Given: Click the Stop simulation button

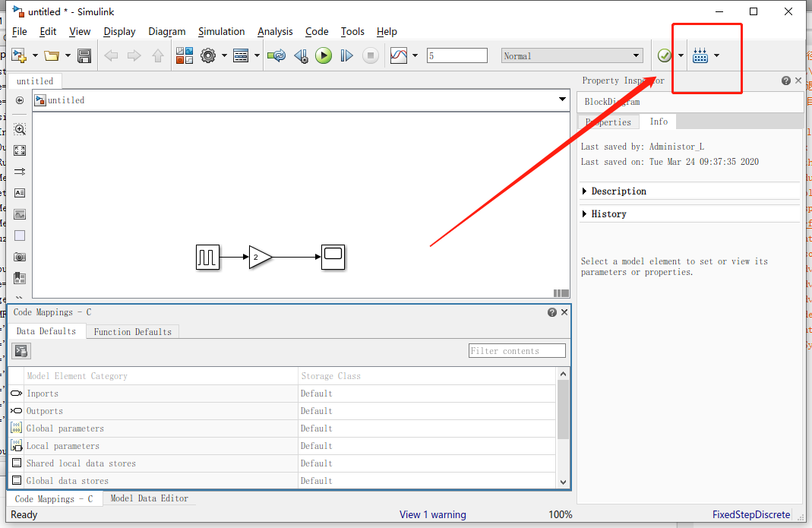Looking at the screenshot, I should point(370,55).
